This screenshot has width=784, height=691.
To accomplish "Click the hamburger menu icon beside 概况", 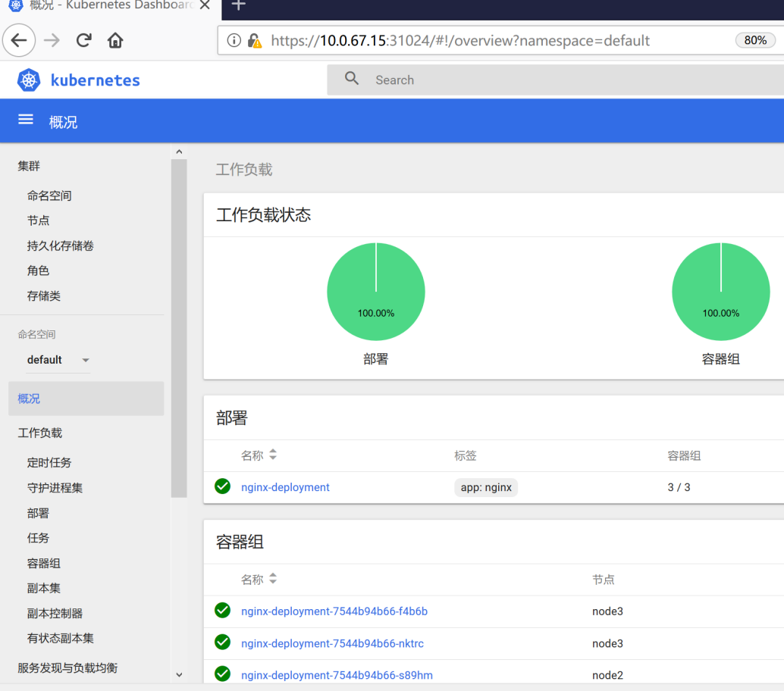I will click(26, 120).
